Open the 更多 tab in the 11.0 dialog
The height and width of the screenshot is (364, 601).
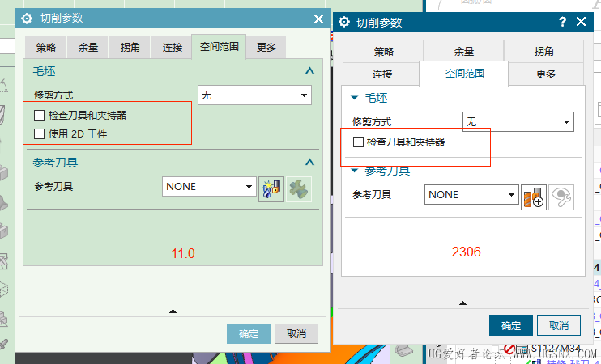(x=266, y=48)
